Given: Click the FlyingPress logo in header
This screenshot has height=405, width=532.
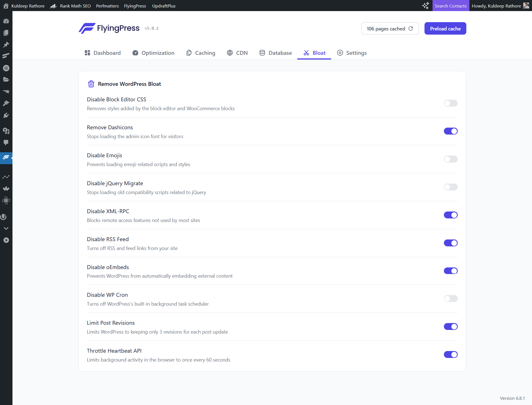Looking at the screenshot, I should coord(109,28).
